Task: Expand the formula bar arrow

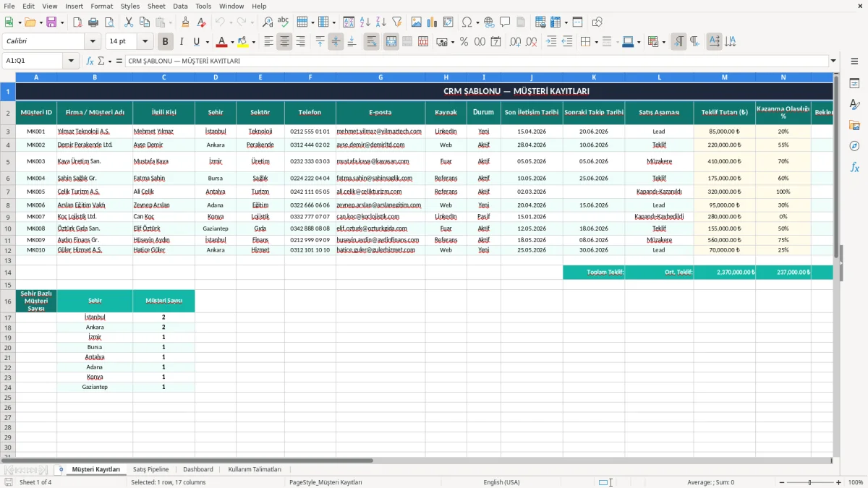Action: (833, 61)
